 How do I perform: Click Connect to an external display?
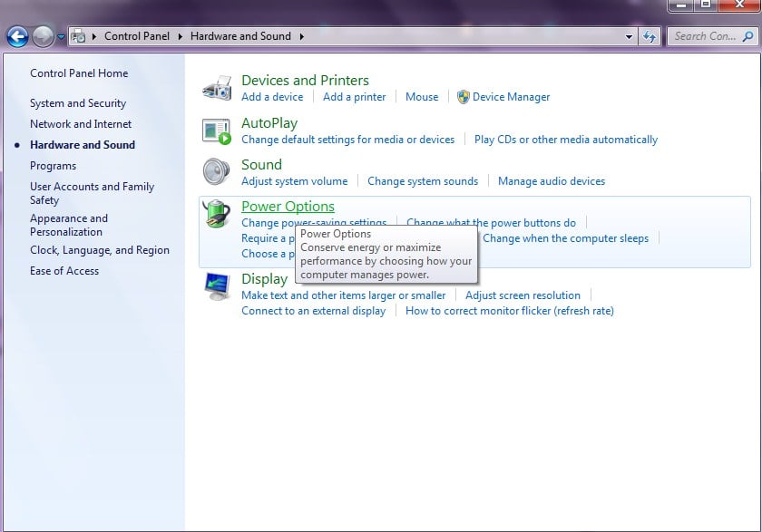(314, 311)
